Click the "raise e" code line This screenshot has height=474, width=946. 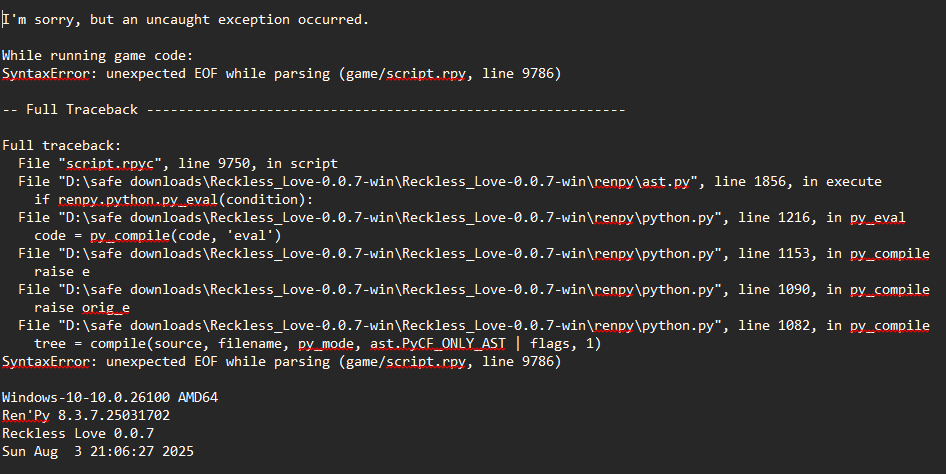[x=62, y=271]
